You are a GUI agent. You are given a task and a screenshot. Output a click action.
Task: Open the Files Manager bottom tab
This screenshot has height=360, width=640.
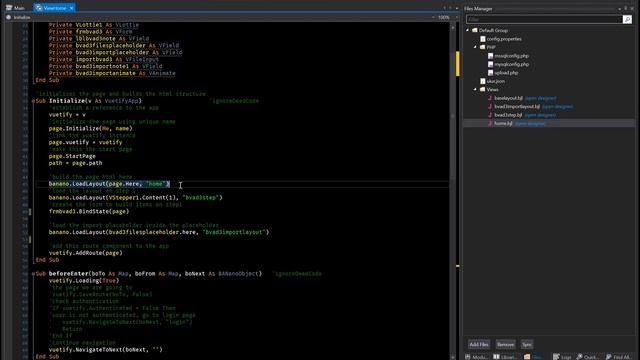[533, 357]
